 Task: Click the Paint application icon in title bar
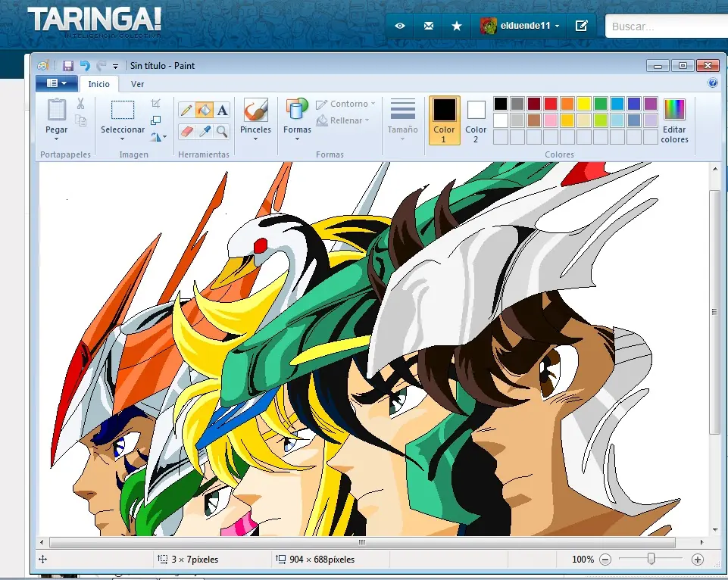tap(43, 66)
